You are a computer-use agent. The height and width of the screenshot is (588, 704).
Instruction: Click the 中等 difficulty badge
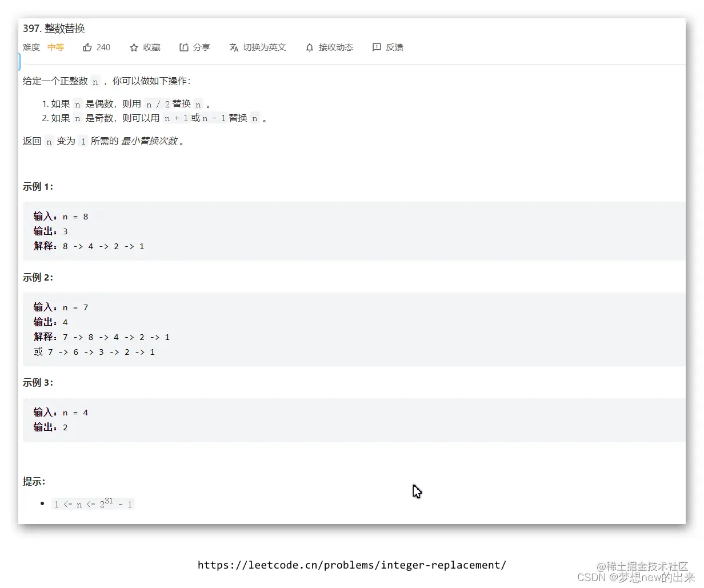coord(55,47)
